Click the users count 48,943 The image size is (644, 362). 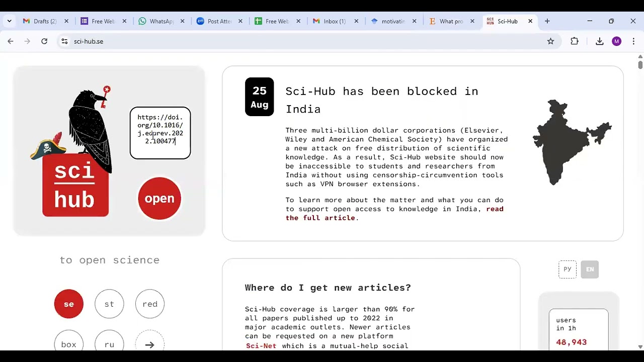point(572,342)
